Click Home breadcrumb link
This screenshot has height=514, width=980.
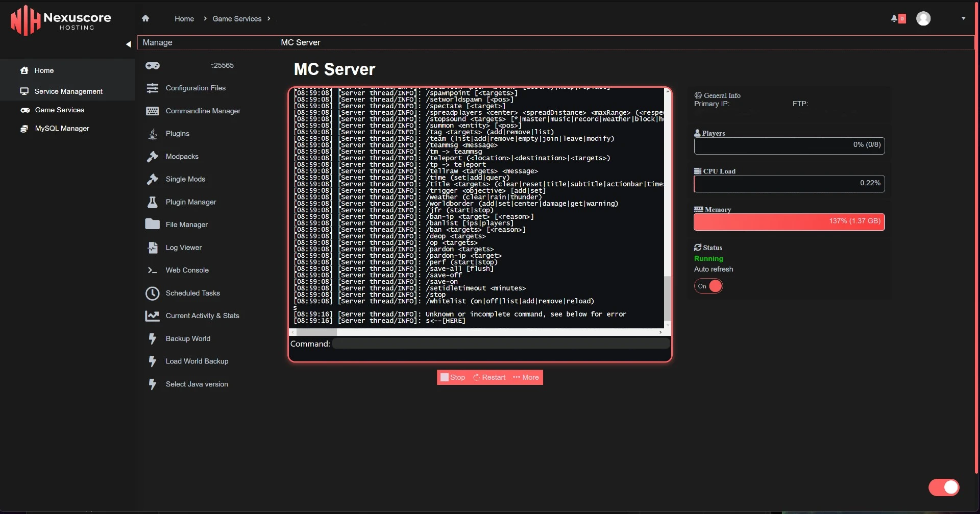click(184, 19)
